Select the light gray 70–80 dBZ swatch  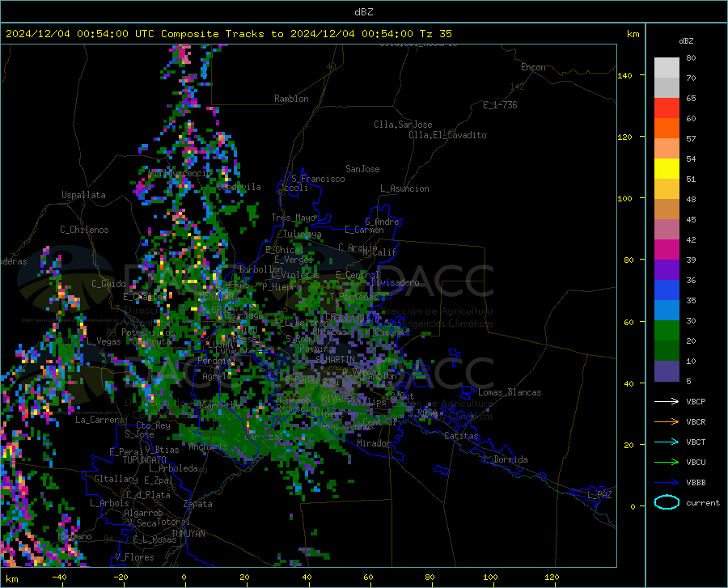(667, 68)
